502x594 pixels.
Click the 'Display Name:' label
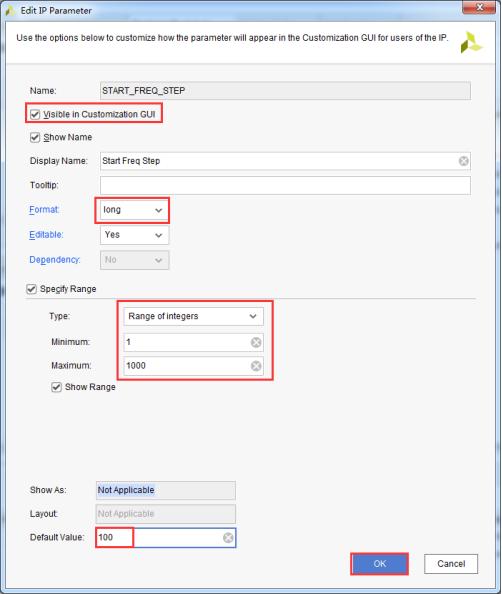(x=59, y=161)
